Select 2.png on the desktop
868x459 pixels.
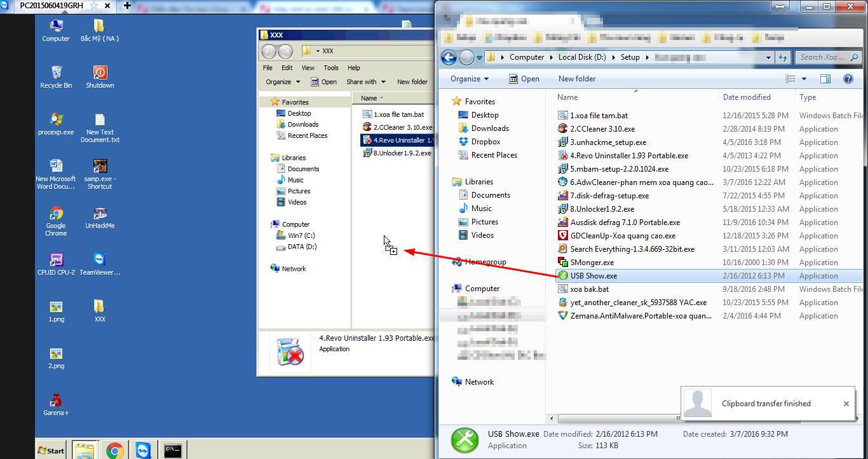56,357
